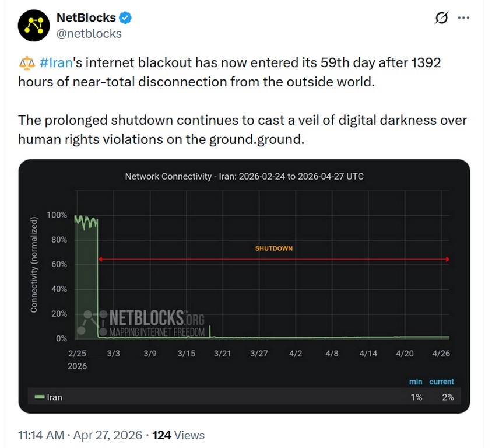Click the NetBlocks profile avatar
The width and height of the screenshot is (499, 448).
(34, 26)
